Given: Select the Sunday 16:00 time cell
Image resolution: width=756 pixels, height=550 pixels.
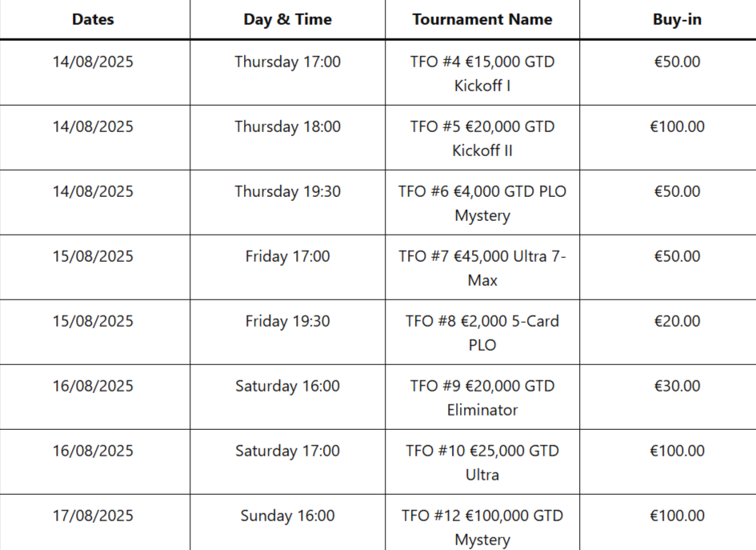Looking at the screenshot, I should point(287,516).
